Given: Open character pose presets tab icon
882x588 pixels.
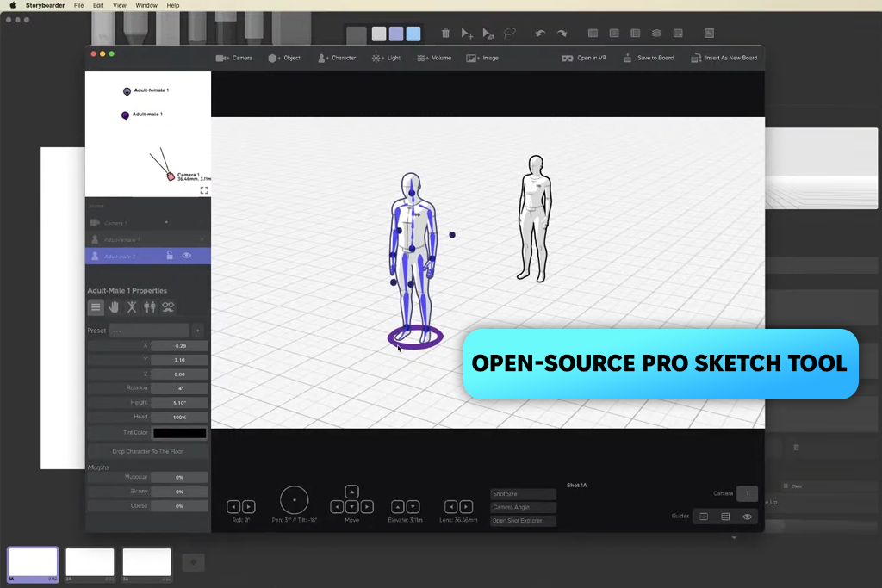Looking at the screenshot, I should [x=132, y=307].
